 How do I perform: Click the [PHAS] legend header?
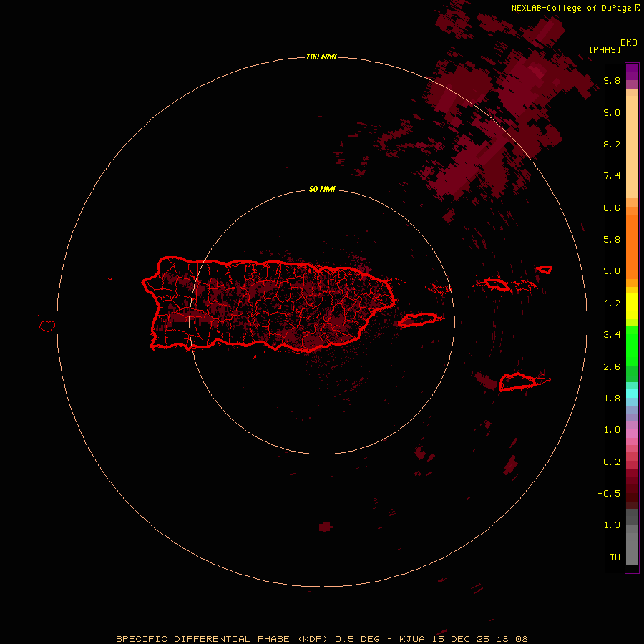pos(605,49)
